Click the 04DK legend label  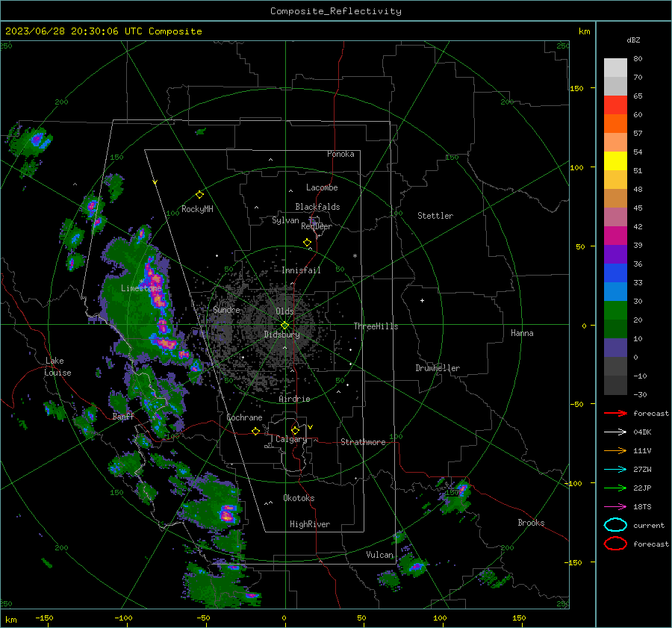click(x=642, y=432)
